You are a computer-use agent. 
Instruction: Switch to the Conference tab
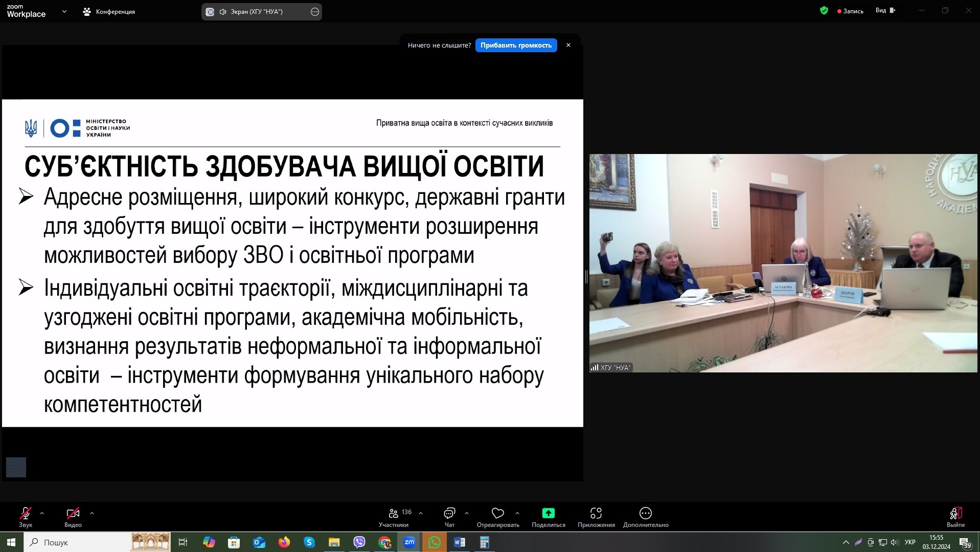tap(109, 11)
